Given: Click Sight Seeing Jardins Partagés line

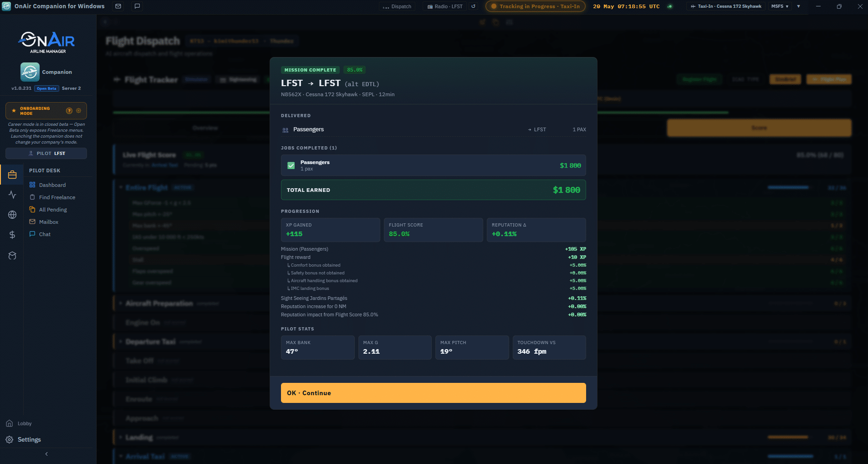Looking at the screenshot, I should coord(433,298).
